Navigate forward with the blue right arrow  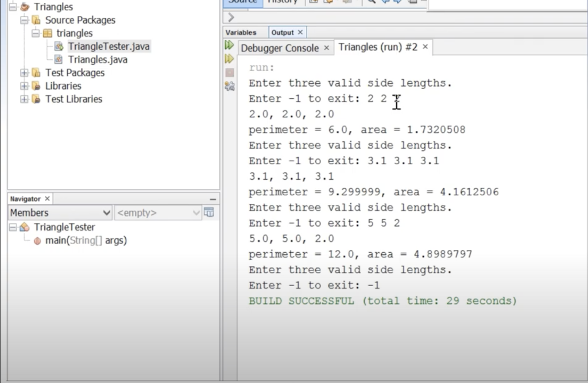tap(398, 3)
